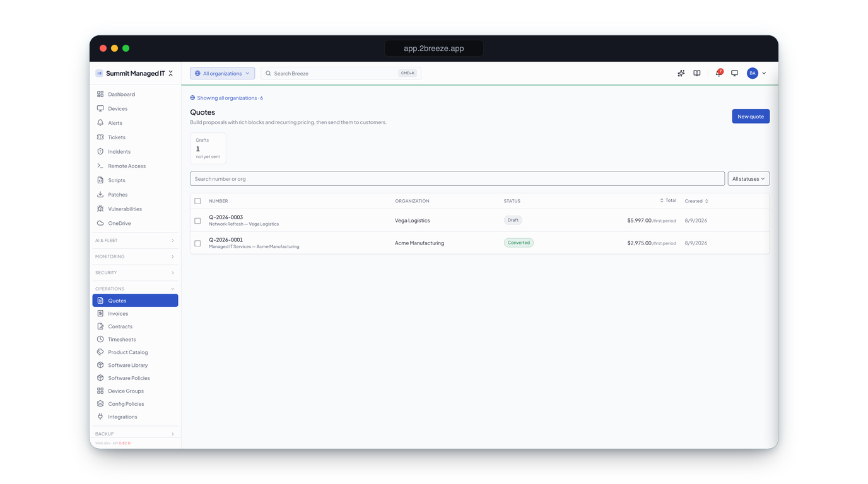Click the Vulnerabilities bug icon
The width and height of the screenshot is (868, 484).
coord(100,209)
